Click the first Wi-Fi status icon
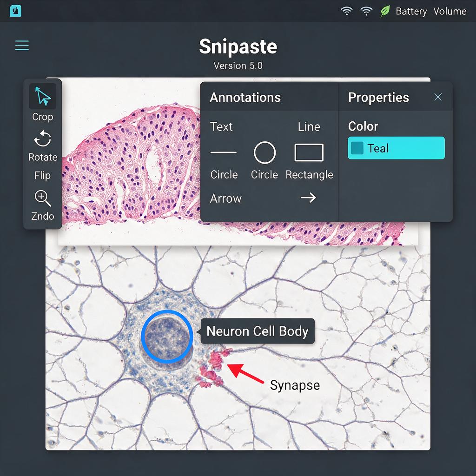Screen dimensions: 476x476 [x=347, y=11]
